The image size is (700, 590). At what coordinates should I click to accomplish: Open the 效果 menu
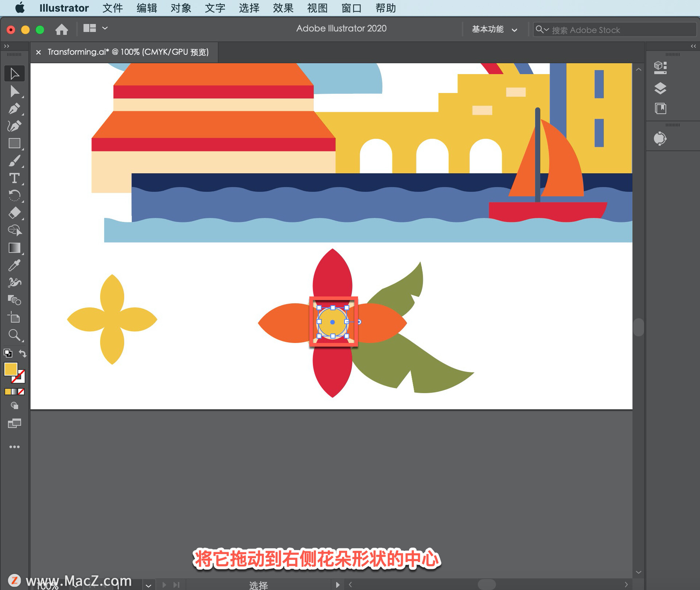[283, 8]
